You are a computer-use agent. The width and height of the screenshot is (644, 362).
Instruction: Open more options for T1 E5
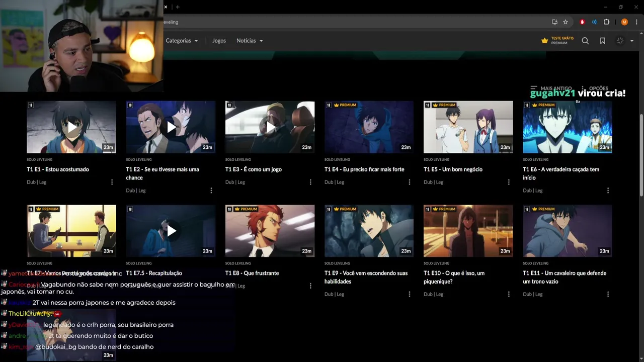509,182
